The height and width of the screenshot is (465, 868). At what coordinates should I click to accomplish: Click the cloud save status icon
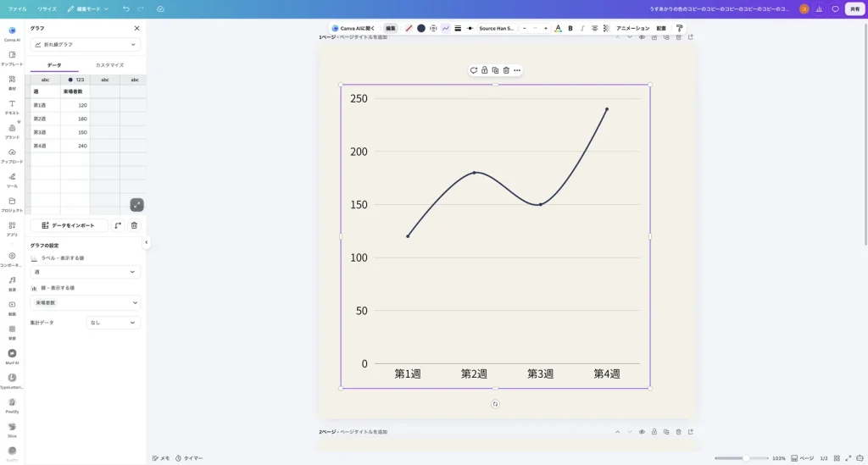[x=160, y=8]
